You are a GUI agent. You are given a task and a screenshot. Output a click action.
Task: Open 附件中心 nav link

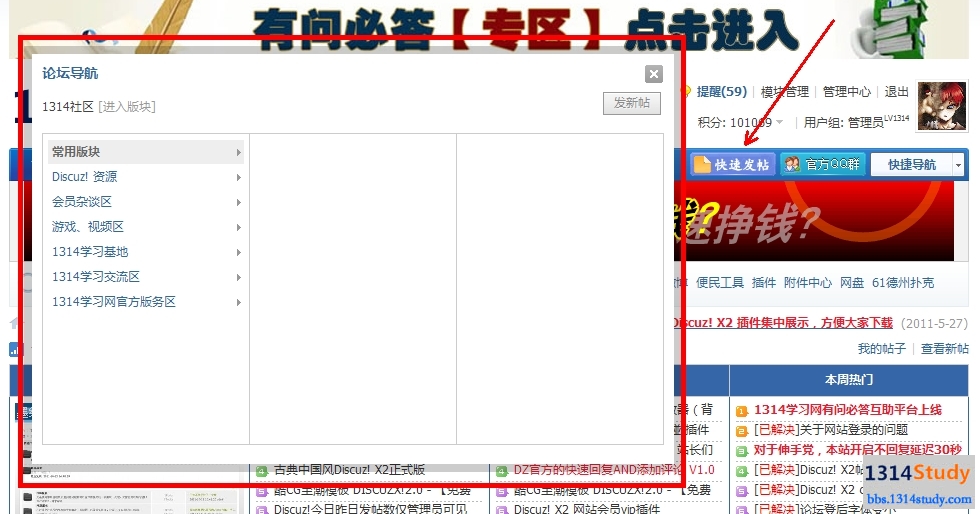[808, 283]
